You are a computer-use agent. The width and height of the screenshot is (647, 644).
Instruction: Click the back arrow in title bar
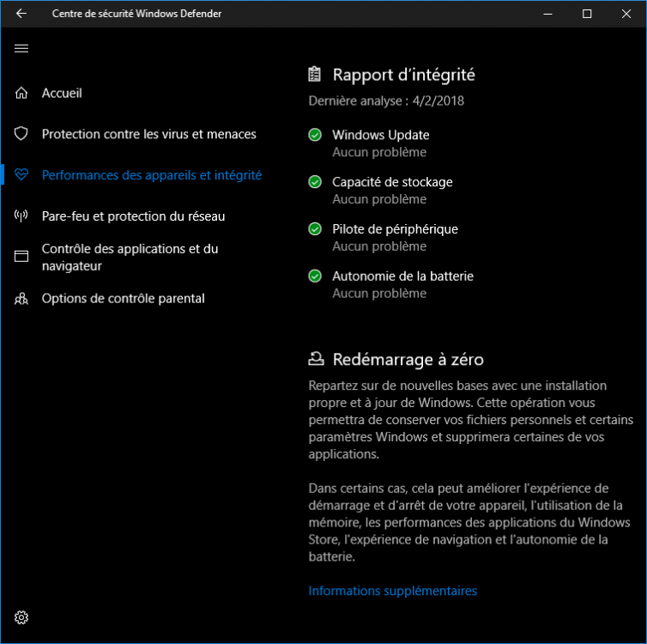21,14
